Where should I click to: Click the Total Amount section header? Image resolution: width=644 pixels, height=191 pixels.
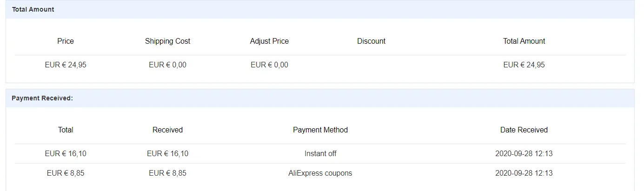click(33, 9)
